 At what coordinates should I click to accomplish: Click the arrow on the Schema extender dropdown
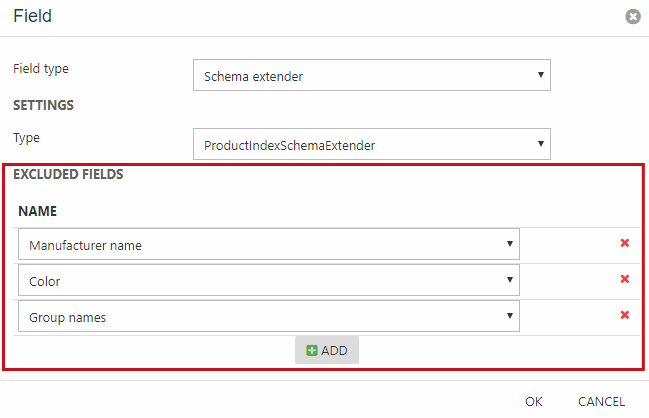pos(540,75)
